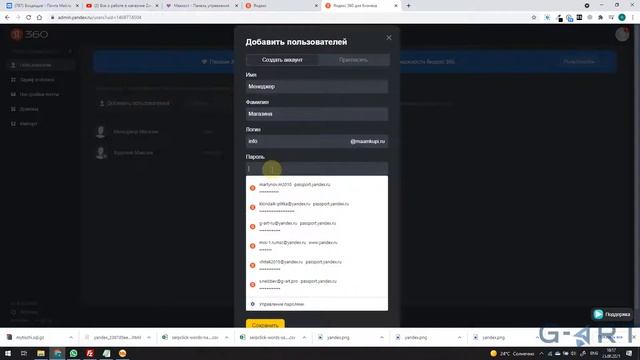Choose saved password for klondaik-plitka@yandex.ru
This screenshot has width=640, height=360.
pyautogui.click(x=317, y=207)
